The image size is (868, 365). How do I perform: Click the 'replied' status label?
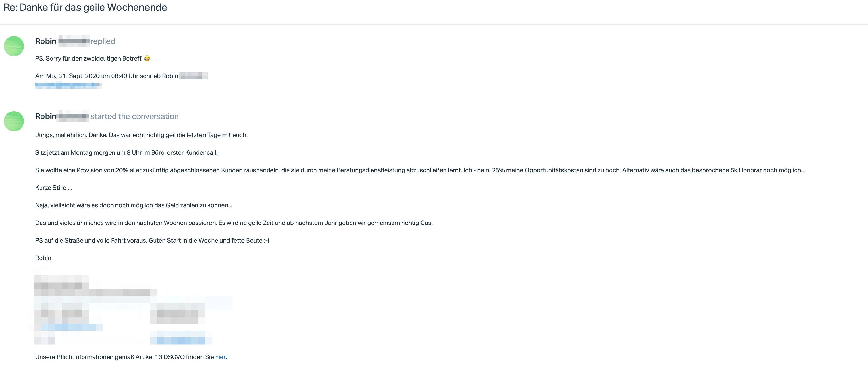[x=103, y=41]
